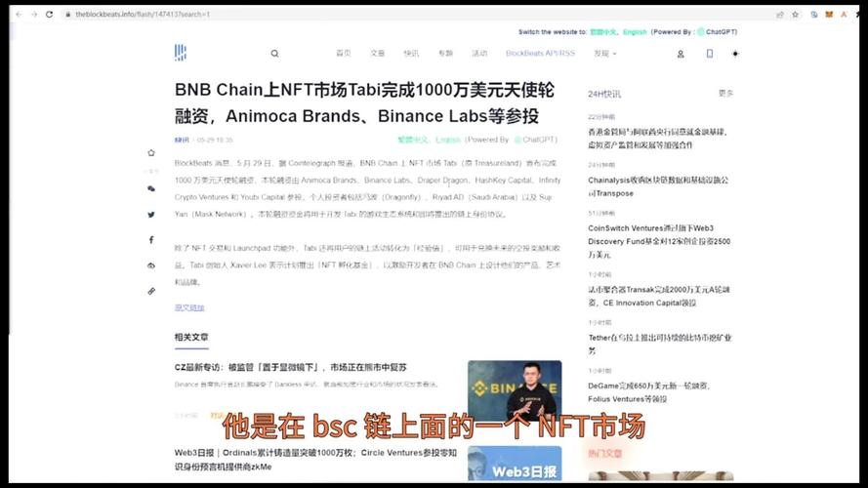Click the browser forward arrow
The width and height of the screenshot is (868, 488).
point(34,15)
